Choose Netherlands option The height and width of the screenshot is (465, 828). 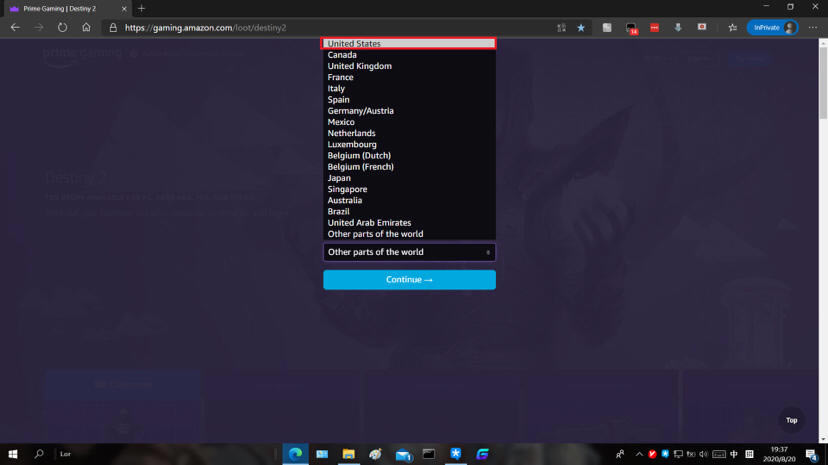(409, 133)
